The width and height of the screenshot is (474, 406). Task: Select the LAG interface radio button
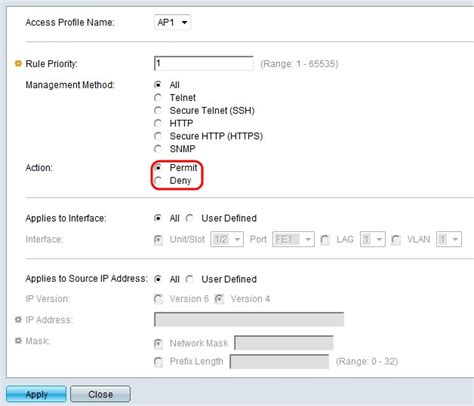click(325, 239)
